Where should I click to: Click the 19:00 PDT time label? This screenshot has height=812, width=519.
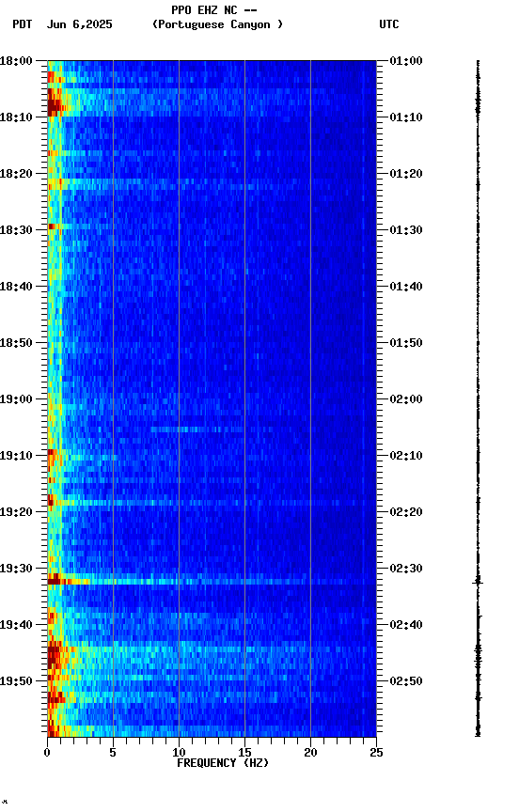(16, 399)
